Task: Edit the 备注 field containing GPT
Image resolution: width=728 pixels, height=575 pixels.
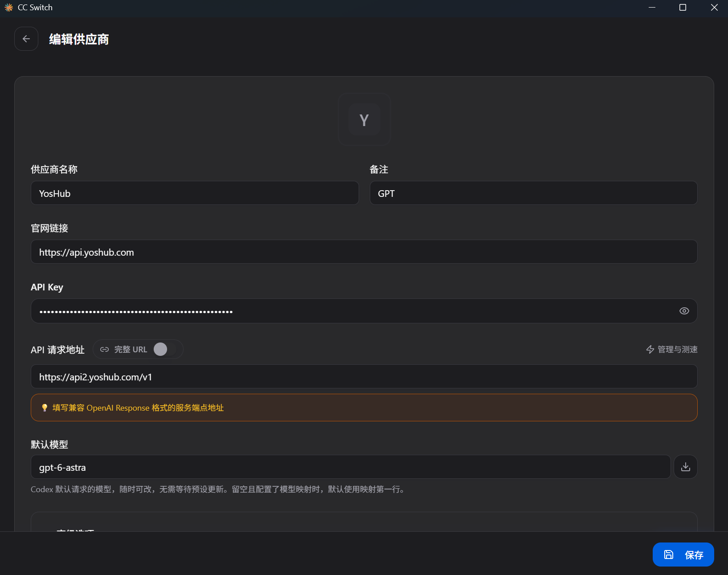Action: (x=533, y=193)
